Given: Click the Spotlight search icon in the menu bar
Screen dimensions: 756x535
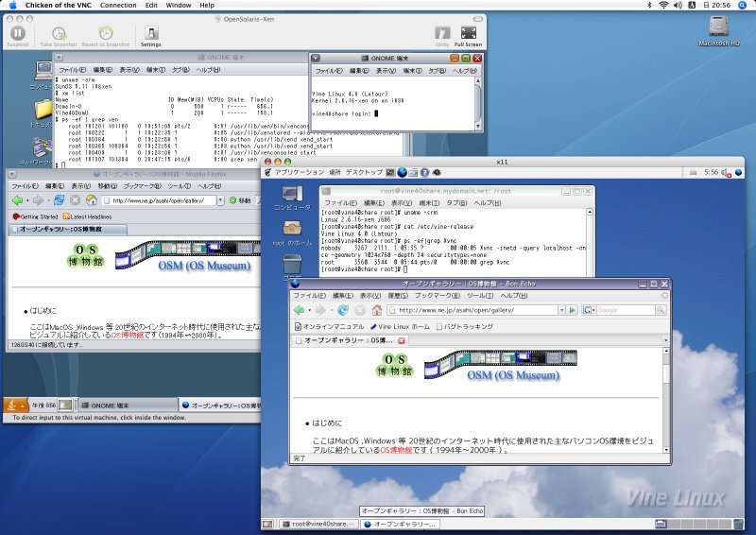Looking at the screenshot, I should tap(742, 6).
